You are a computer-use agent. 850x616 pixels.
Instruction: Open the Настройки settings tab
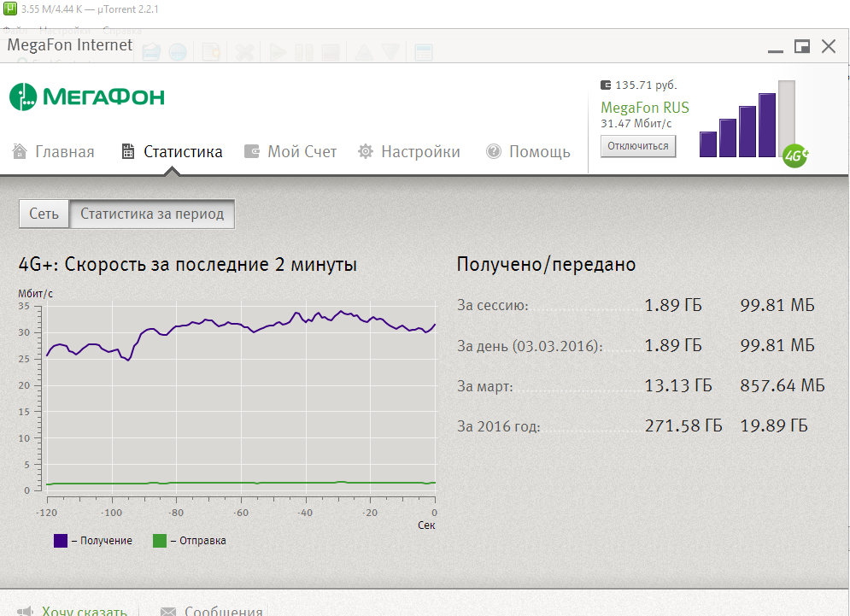tap(408, 152)
